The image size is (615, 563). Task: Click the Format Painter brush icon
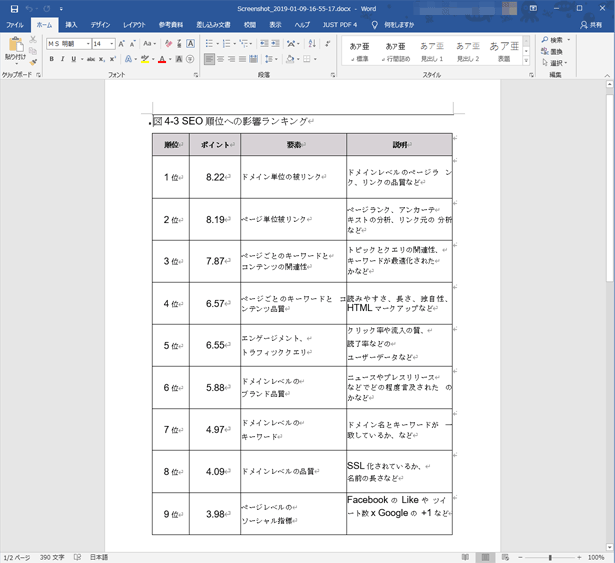tap(33, 62)
